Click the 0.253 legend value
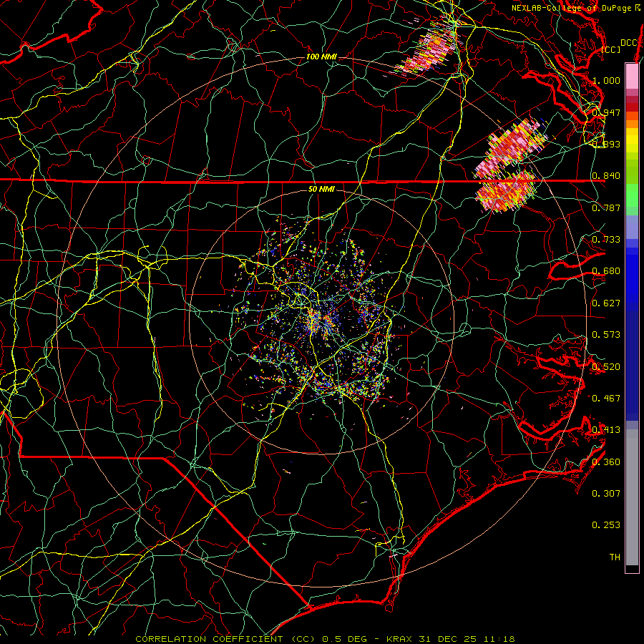 [606, 525]
